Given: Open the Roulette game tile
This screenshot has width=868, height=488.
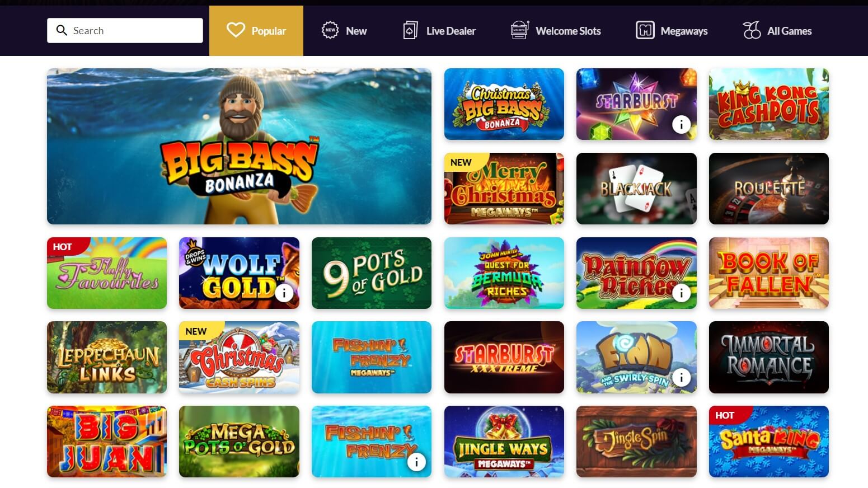Looking at the screenshot, I should [x=768, y=189].
